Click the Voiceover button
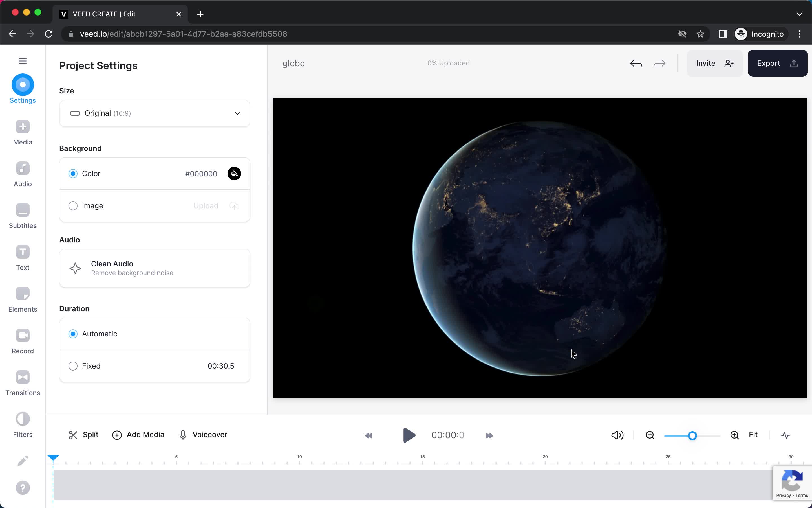812x508 pixels. 203,435
